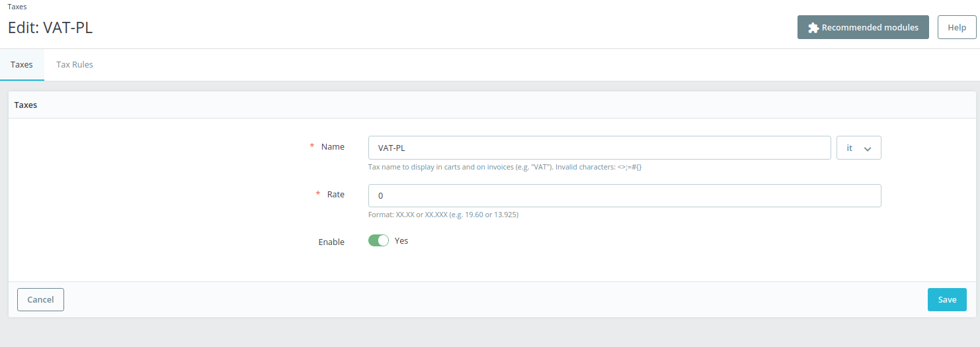
Task: Focus the Rate input field
Action: [624, 195]
